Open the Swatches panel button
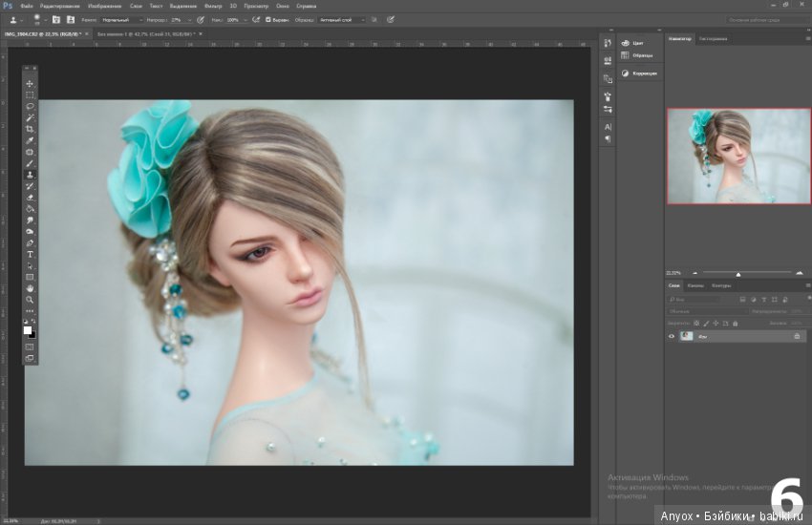 (x=637, y=56)
